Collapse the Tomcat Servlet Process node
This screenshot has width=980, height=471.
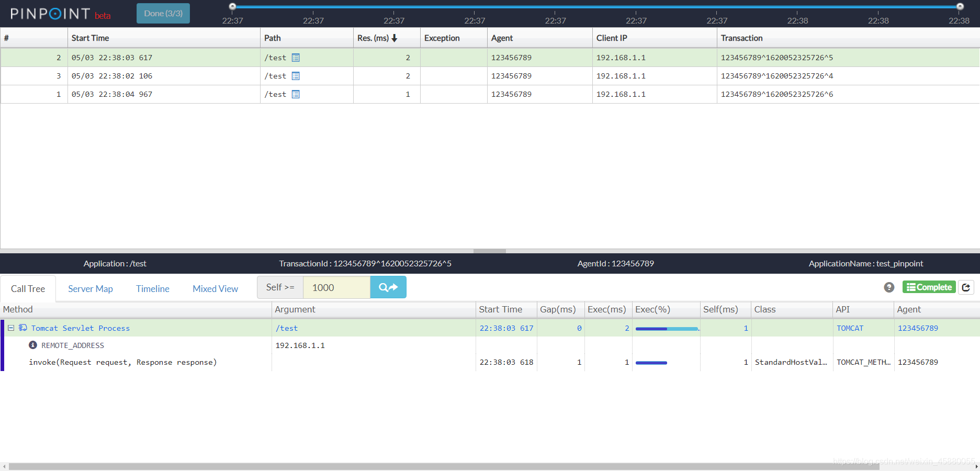coord(10,328)
